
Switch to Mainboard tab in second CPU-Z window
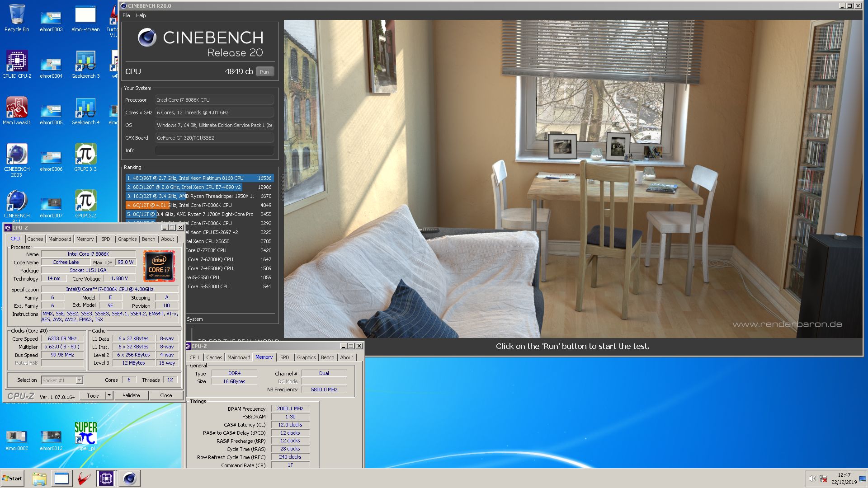(239, 357)
